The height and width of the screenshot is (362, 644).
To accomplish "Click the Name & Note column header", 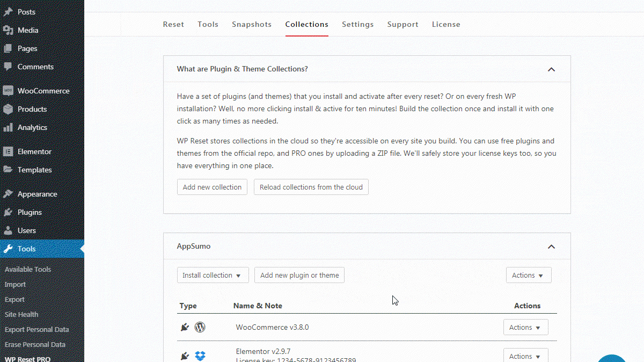I will click(258, 306).
